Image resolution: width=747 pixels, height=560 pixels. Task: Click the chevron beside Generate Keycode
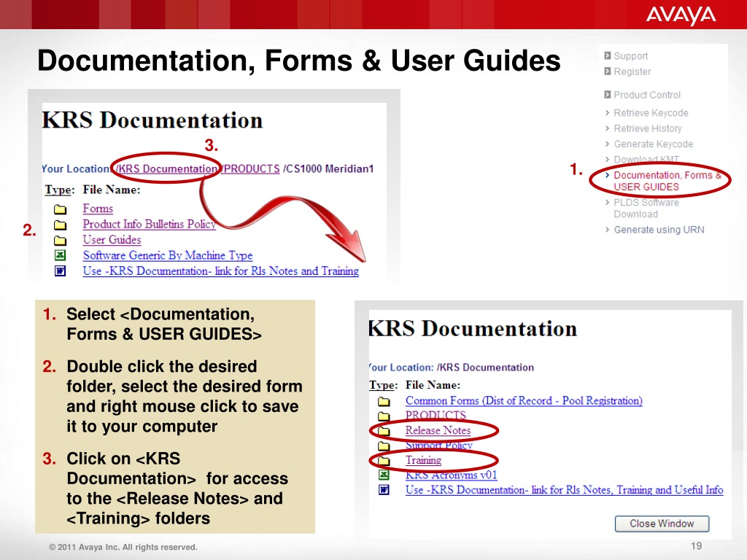click(608, 144)
